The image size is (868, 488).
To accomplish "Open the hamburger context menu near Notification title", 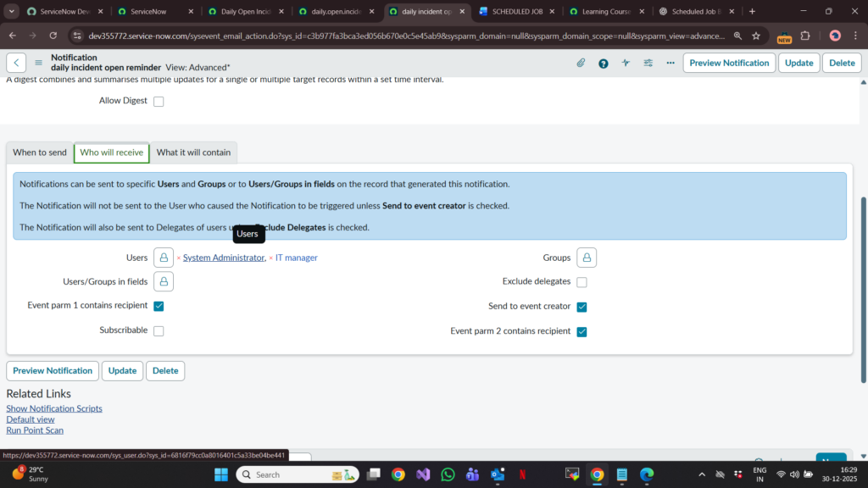I will pos(38,63).
